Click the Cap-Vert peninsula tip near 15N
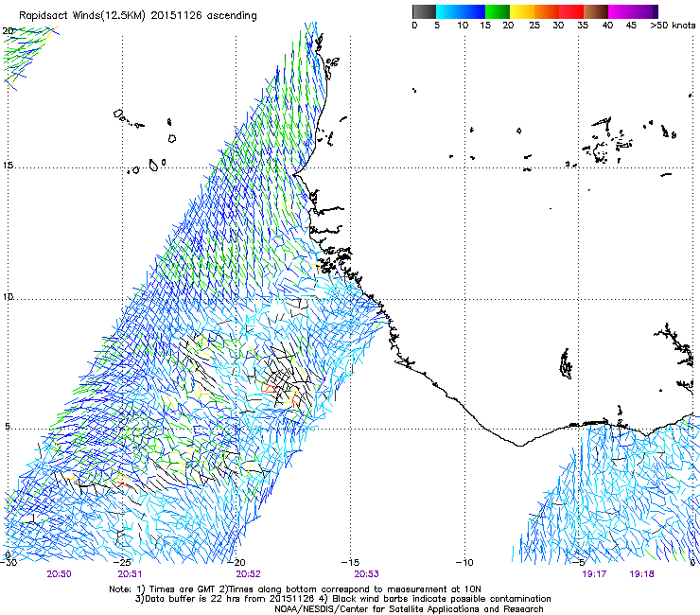The width and height of the screenshot is (700, 615). (x=294, y=174)
